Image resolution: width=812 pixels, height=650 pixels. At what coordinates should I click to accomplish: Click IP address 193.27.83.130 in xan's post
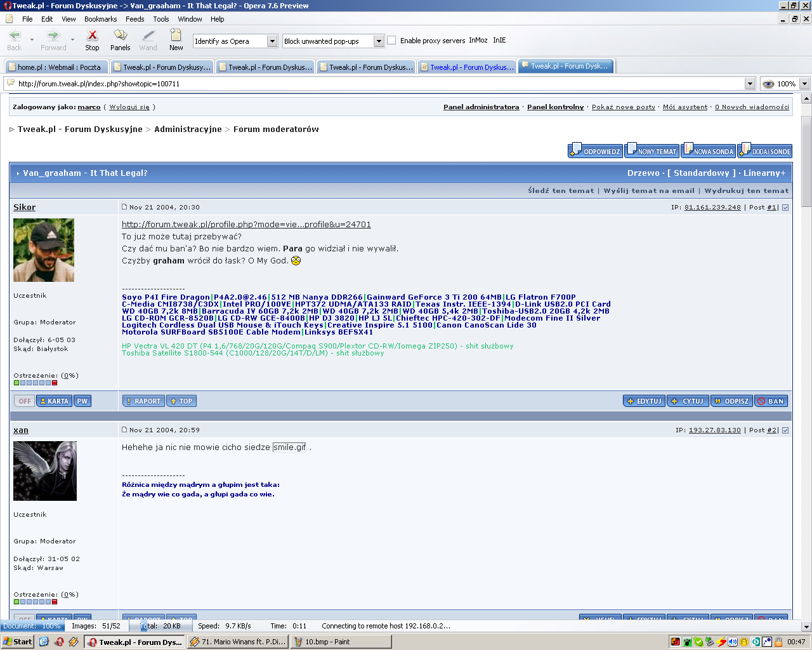(714, 430)
